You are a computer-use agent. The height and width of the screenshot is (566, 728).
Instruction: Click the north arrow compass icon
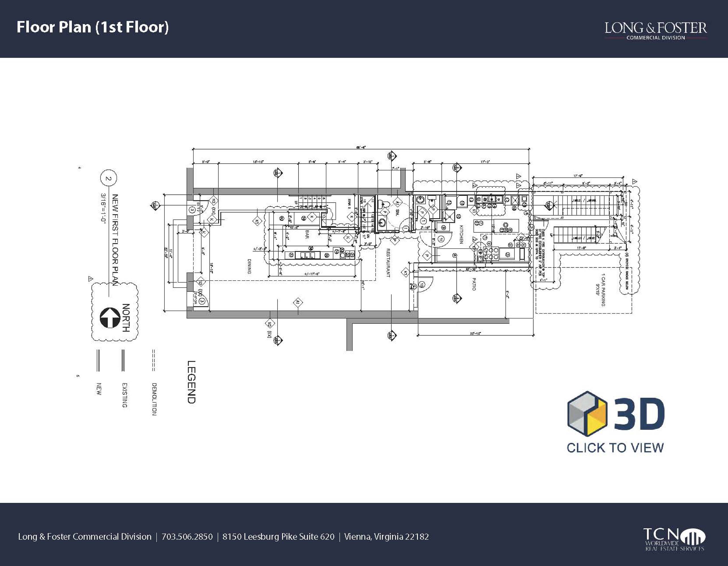110,318
